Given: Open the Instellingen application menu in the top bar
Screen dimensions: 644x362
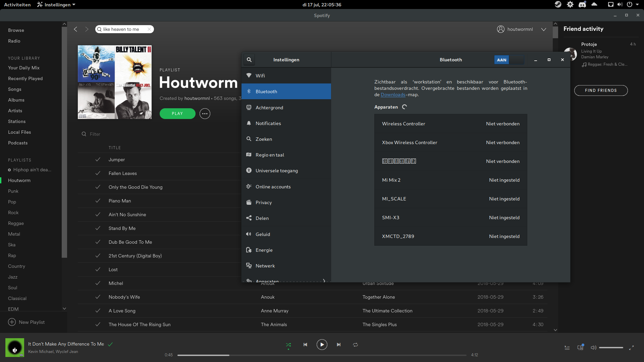Looking at the screenshot, I should point(56,5).
